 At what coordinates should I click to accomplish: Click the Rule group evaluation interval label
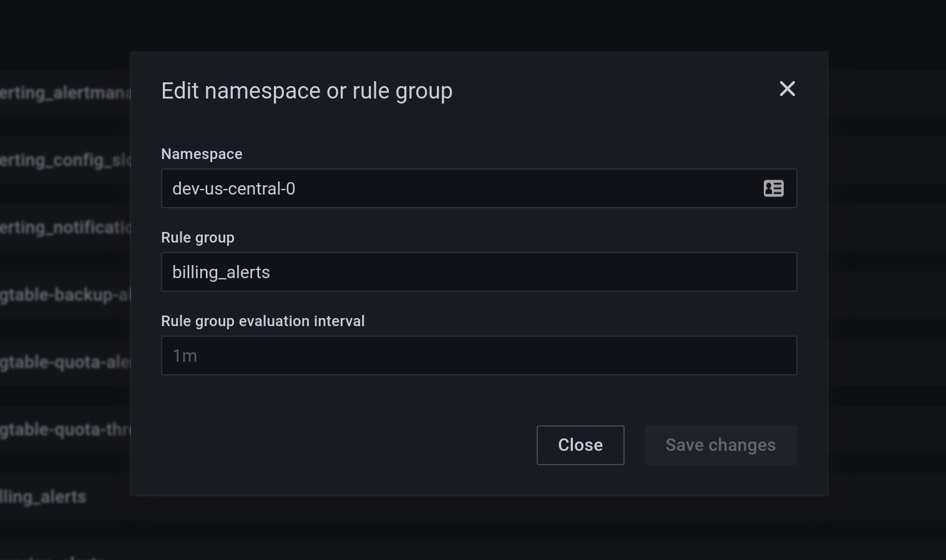263,321
